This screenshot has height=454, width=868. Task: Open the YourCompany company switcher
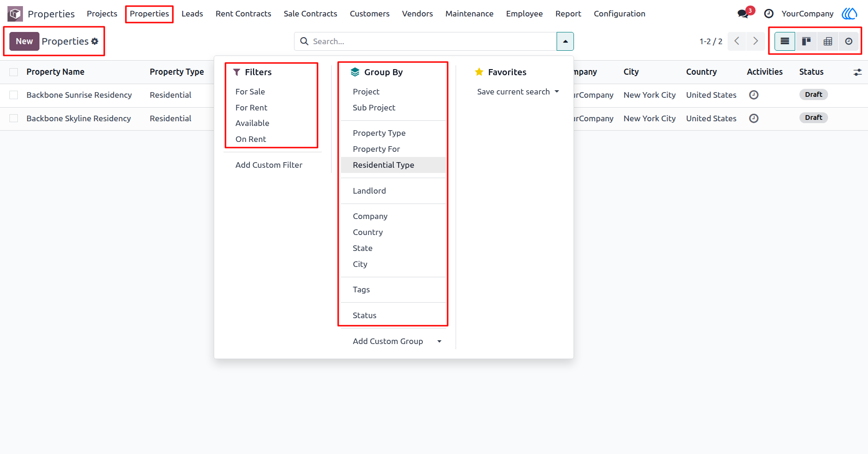click(807, 14)
